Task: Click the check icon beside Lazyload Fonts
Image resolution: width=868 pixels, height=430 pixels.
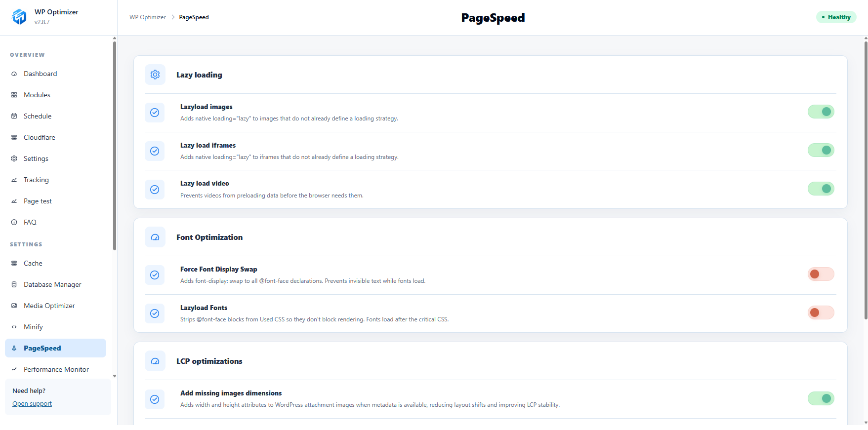Action: (x=155, y=313)
